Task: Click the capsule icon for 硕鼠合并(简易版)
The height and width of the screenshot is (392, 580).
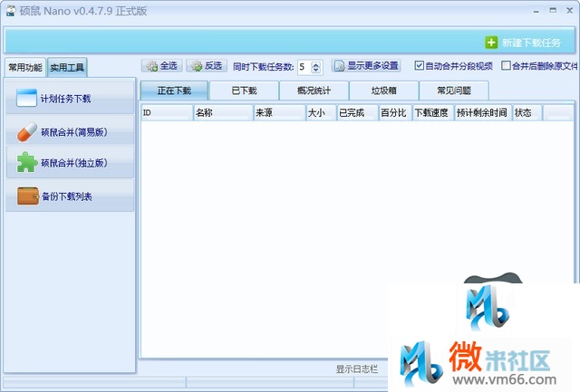Action: click(x=26, y=132)
